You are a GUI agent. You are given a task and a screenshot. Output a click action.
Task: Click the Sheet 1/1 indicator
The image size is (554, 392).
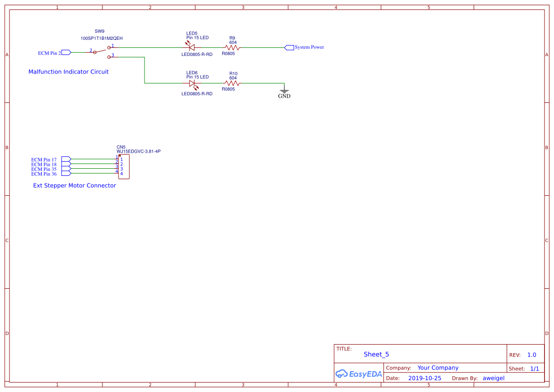(x=527, y=368)
